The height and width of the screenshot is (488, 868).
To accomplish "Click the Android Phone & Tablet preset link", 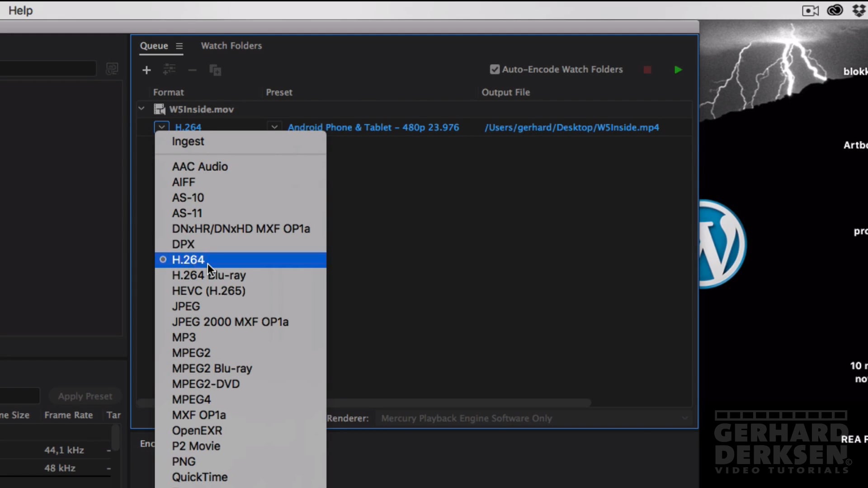I will (373, 127).
